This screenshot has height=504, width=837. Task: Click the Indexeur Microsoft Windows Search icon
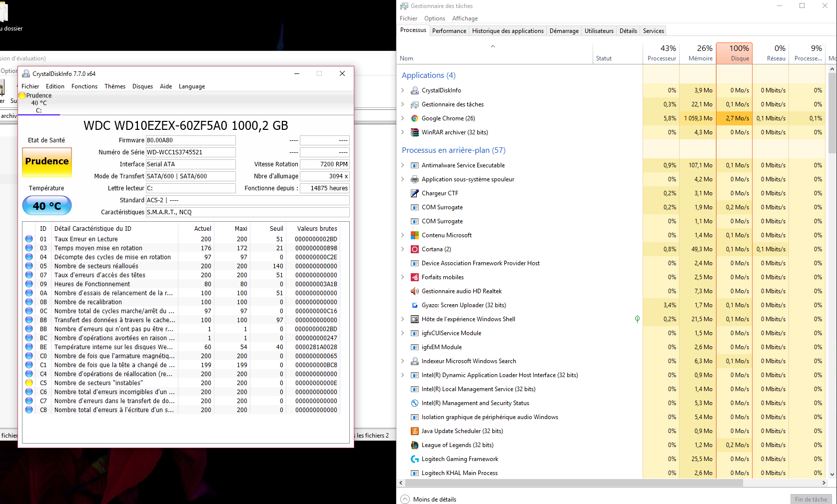point(414,361)
